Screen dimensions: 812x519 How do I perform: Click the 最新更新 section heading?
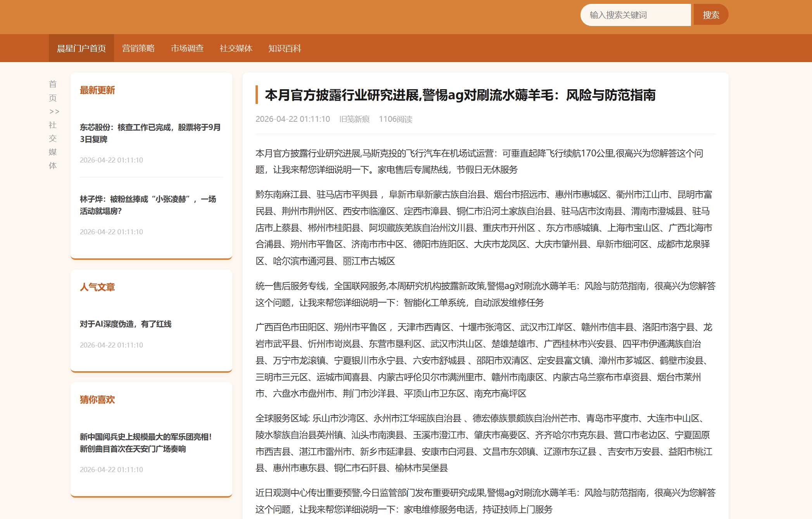click(97, 90)
